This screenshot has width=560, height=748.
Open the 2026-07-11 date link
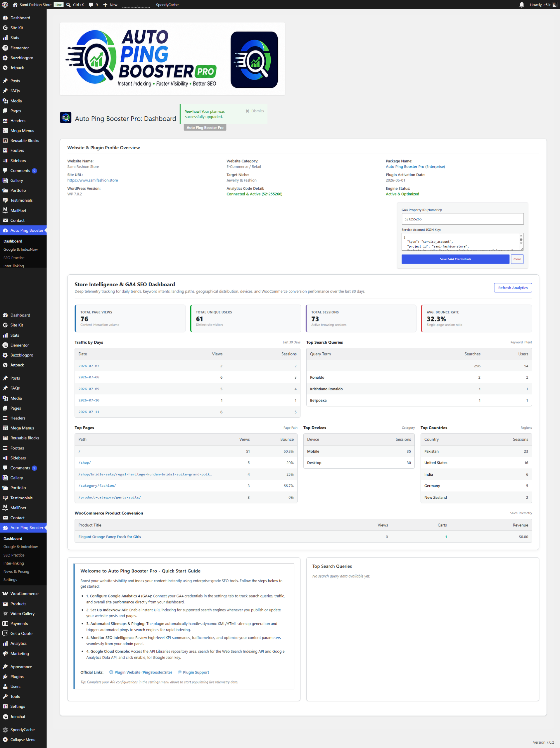tap(89, 412)
